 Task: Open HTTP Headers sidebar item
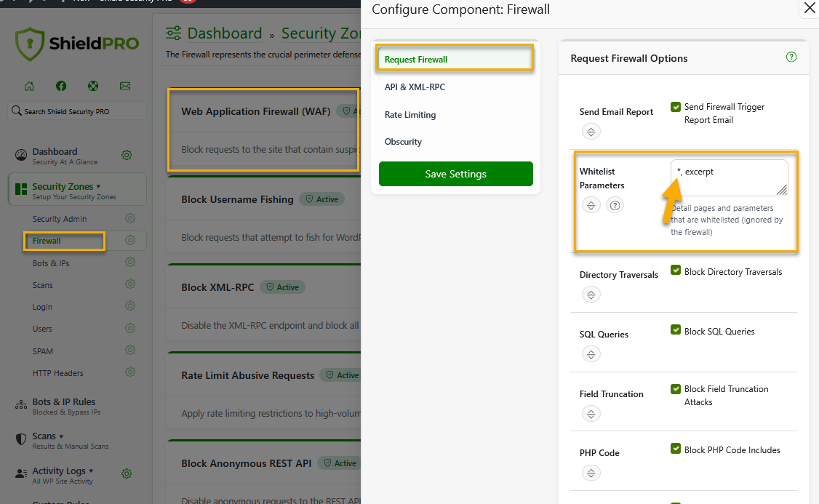(x=57, y=373)
